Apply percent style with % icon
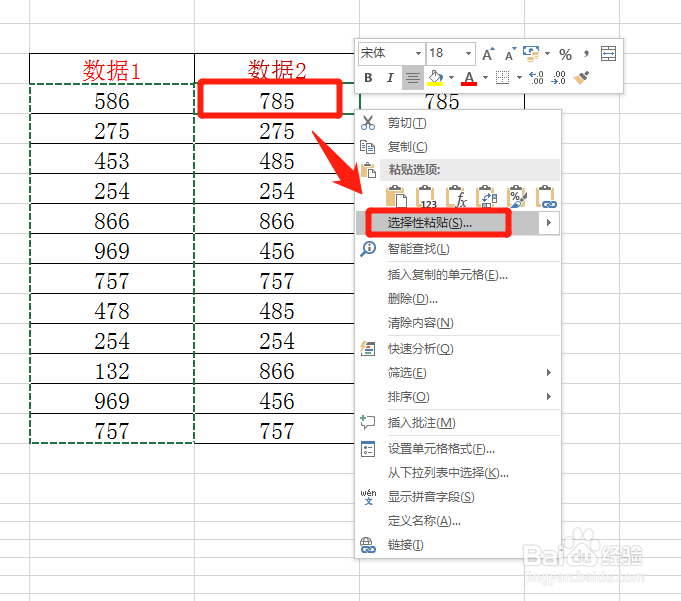681x601 pixels. click(565, 54)
